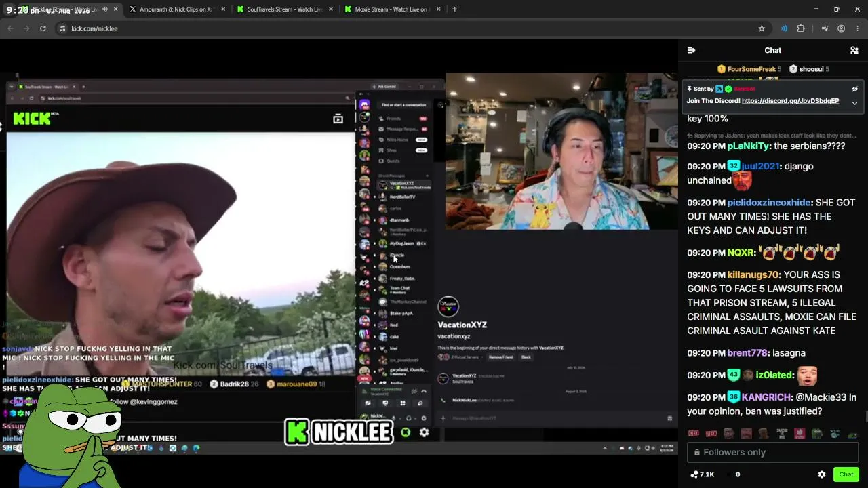This screenshot has height=488, width=868.
Task: Open the Chrome three-dot menu
Action: click(x=858, y=28)
